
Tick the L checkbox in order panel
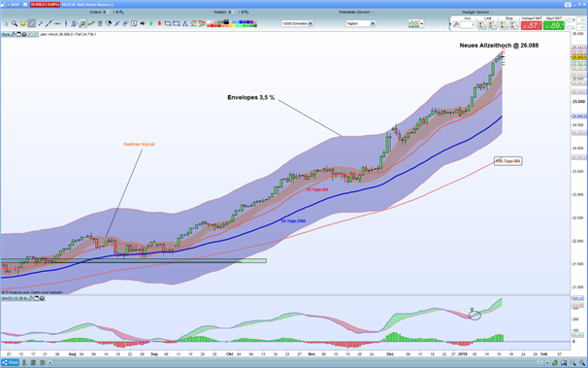point(570,27)
